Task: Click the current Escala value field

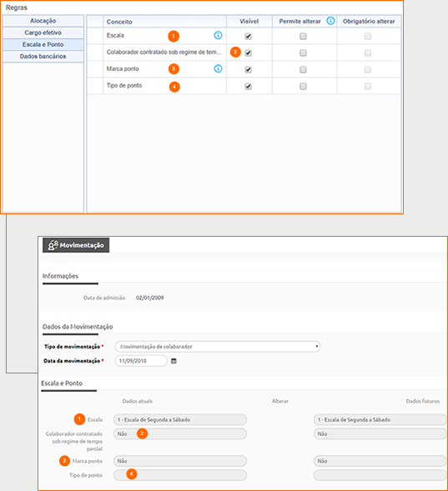Action: (180, 419)
